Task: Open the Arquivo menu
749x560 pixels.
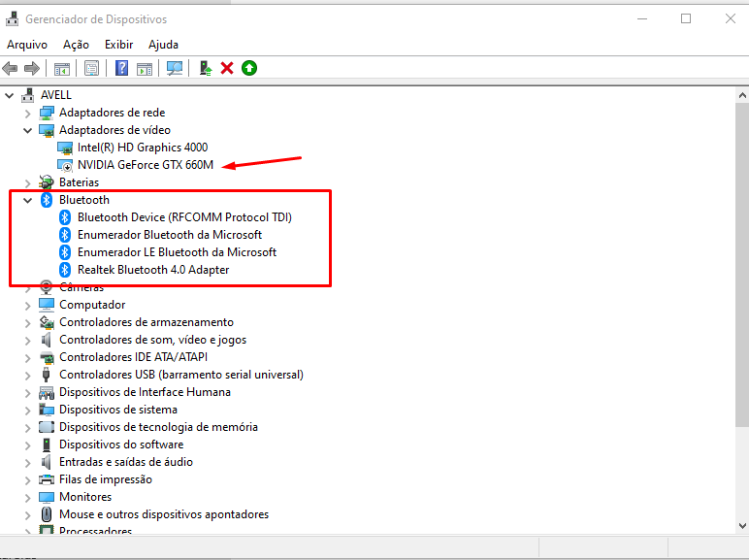Action: tap(27, 45)
